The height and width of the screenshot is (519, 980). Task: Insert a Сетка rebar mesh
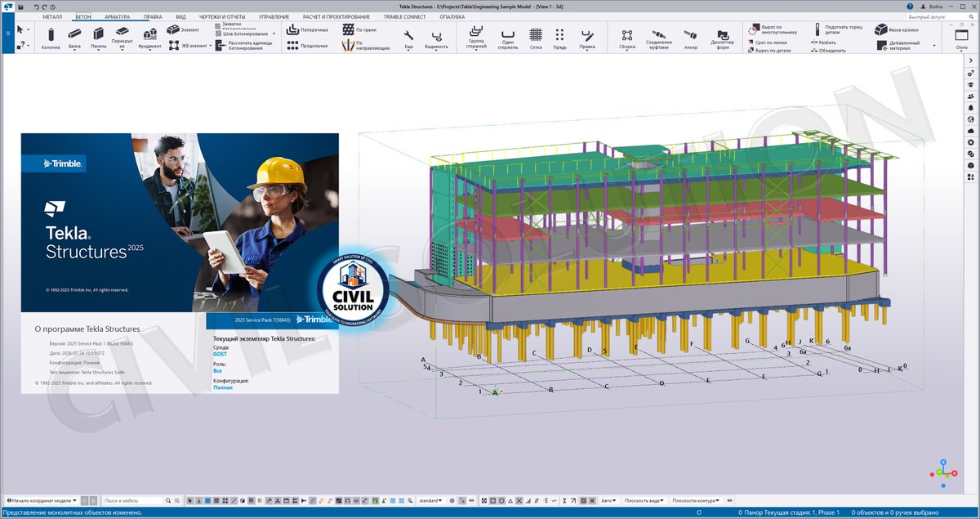[x=536, y=38]
